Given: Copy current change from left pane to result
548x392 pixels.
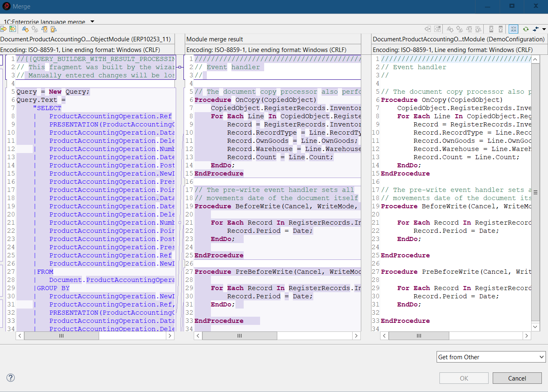Looking at the screenshot, I should click(x=4, y=29).
